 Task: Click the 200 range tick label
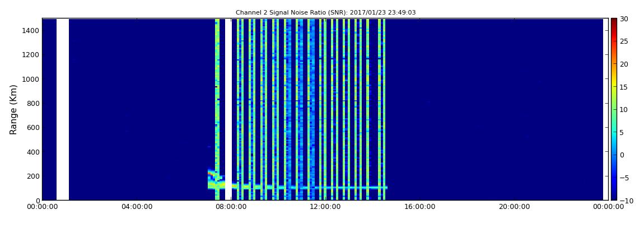click(x=33, y=176)
